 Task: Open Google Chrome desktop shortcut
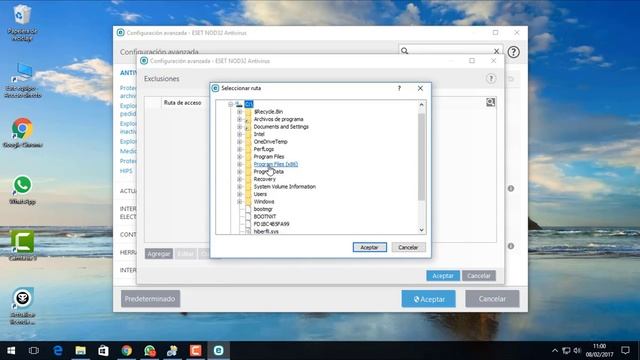[22, 133]
